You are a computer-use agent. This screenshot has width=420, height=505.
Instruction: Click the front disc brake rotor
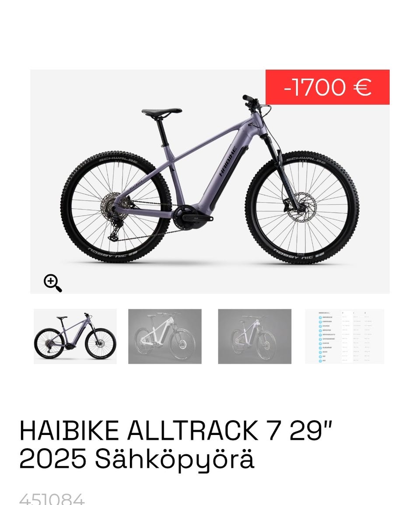pos(301,207)
